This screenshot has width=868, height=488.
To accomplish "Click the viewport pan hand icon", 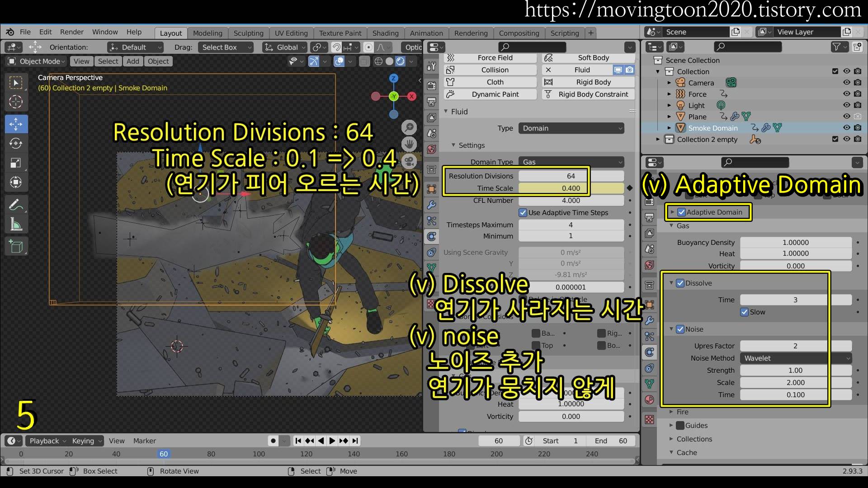I will pos(409,145).
